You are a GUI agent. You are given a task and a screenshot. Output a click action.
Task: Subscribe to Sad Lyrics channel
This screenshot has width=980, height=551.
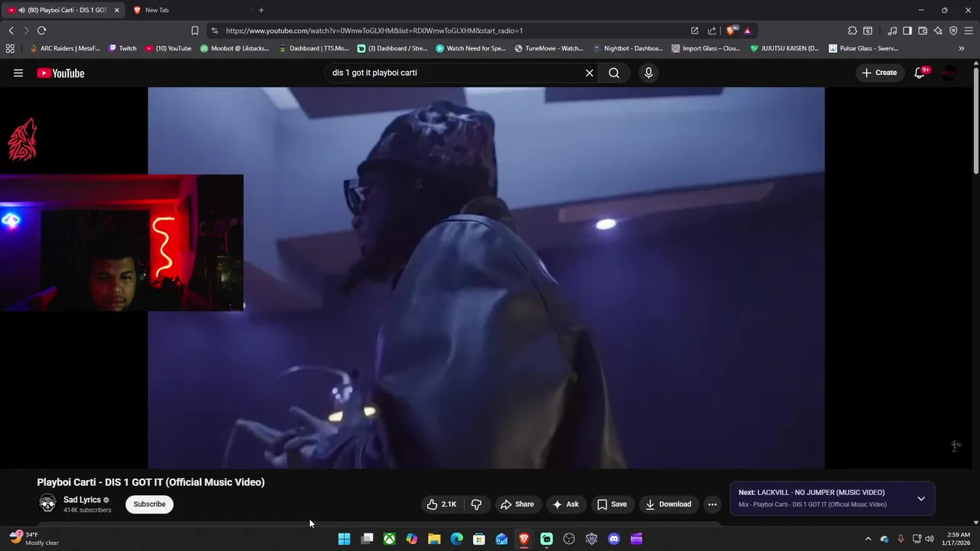(x=149, y=504)
